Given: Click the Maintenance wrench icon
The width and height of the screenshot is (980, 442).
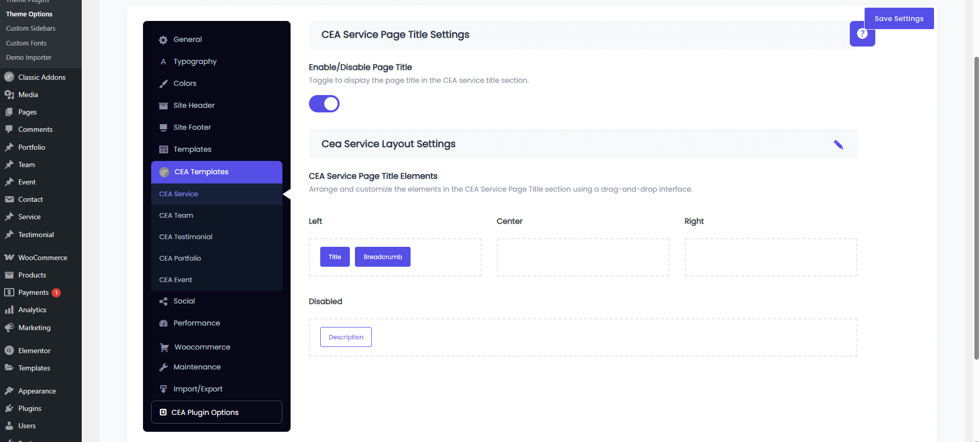Looking at the screenshot, I should pyautogui.click(x=163, y=367).
